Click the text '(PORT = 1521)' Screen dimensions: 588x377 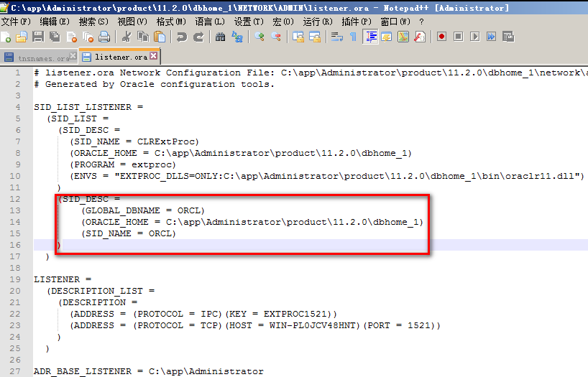(398, 326)
